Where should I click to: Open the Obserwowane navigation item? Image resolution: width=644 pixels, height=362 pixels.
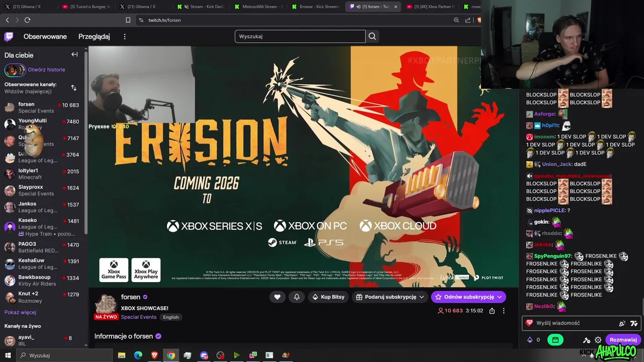pyautogui.click(x=45, y=37)
